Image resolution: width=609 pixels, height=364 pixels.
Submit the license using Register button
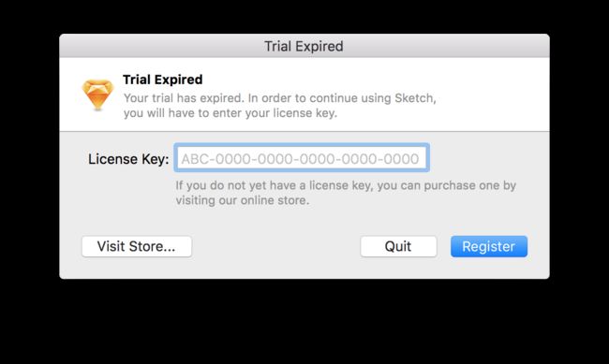pyautogui.click(x=489, y=246)
